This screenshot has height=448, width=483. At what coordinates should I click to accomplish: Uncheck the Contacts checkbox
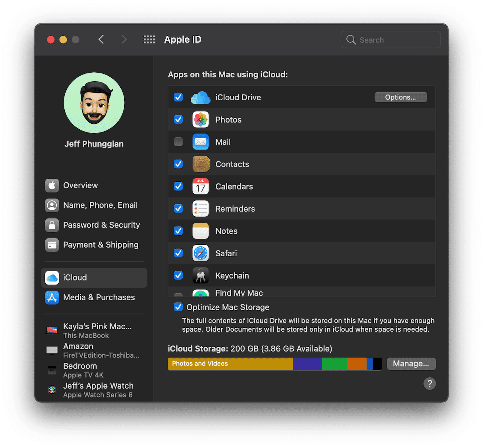(x=178, y=164)
